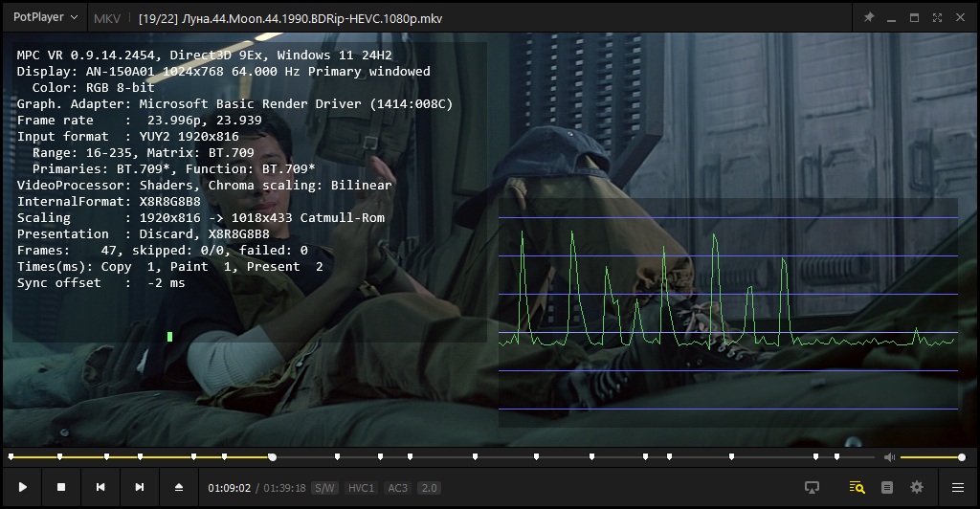Start playback with the Play button

pyautogui.click(x=23, y=487)
